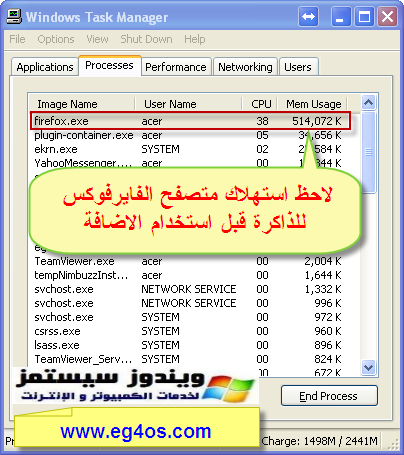Switch to the Applications tab

tap(45, 67)
